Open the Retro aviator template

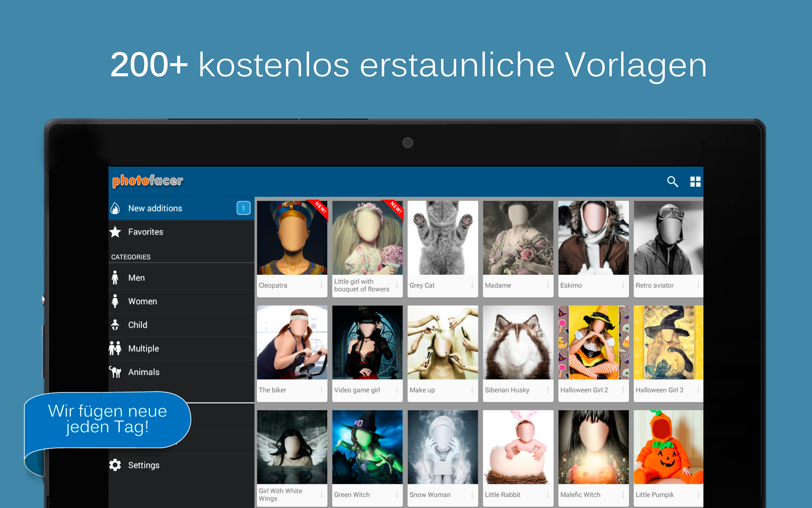[668, 238]
